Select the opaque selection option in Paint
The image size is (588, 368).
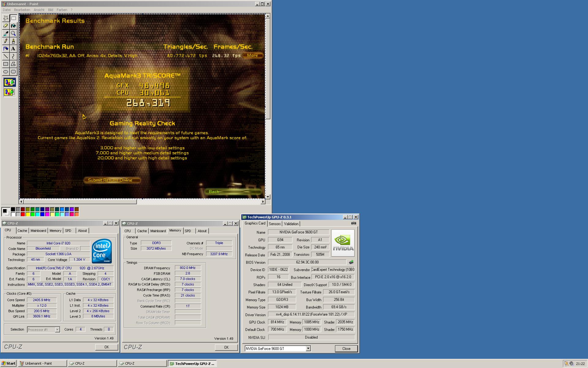click(9, 82)
